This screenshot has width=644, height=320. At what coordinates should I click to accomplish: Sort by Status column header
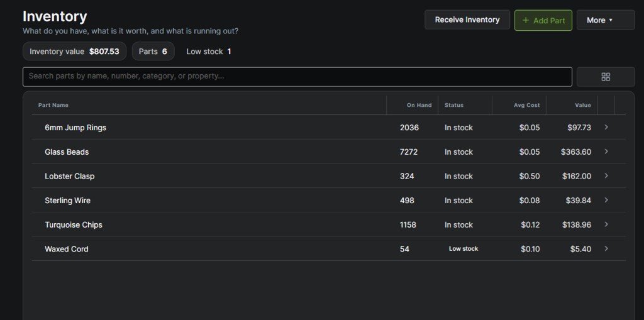pos(454,105)
